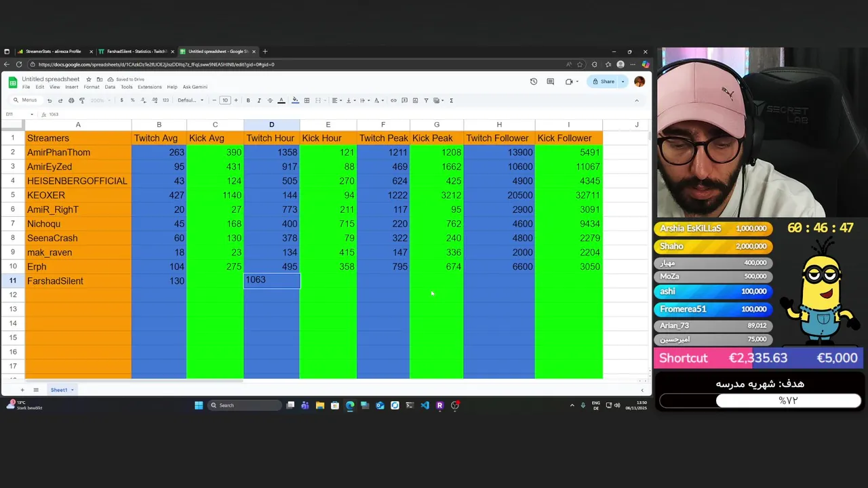Choose fill color tool
Viewport: 868px width, 488px height.
coord(295,100)
